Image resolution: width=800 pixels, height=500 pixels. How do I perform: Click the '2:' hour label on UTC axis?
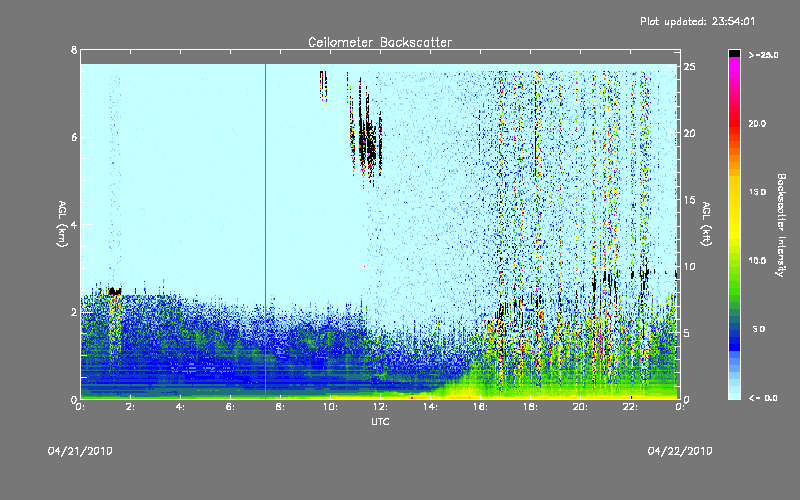click(x=131, y=407)
